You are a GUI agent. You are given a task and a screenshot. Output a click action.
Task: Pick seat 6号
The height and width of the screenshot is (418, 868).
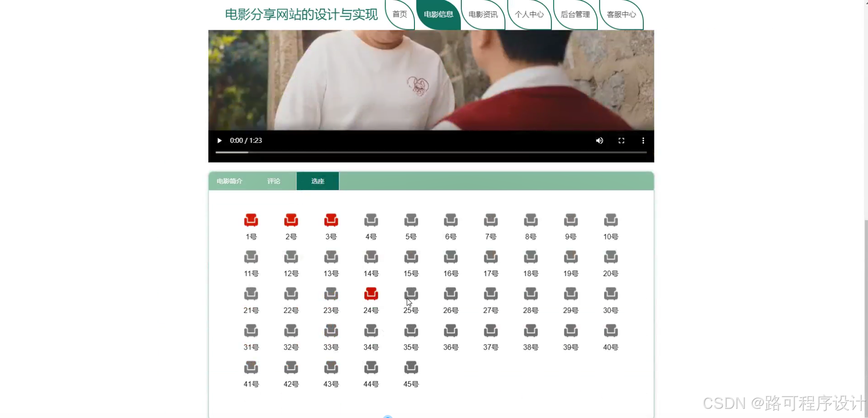(451, 220)
